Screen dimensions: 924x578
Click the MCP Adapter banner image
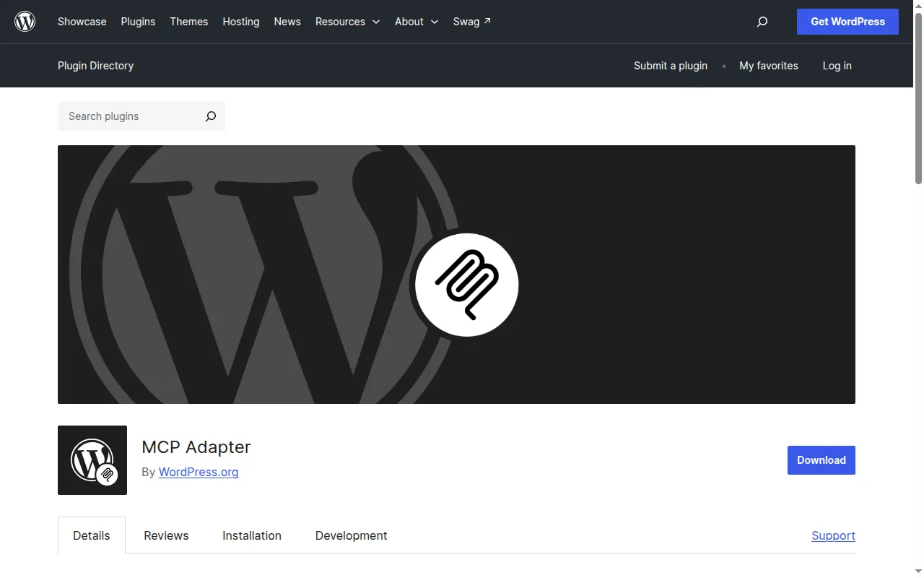pyautogui.click(x=456, y=275)
